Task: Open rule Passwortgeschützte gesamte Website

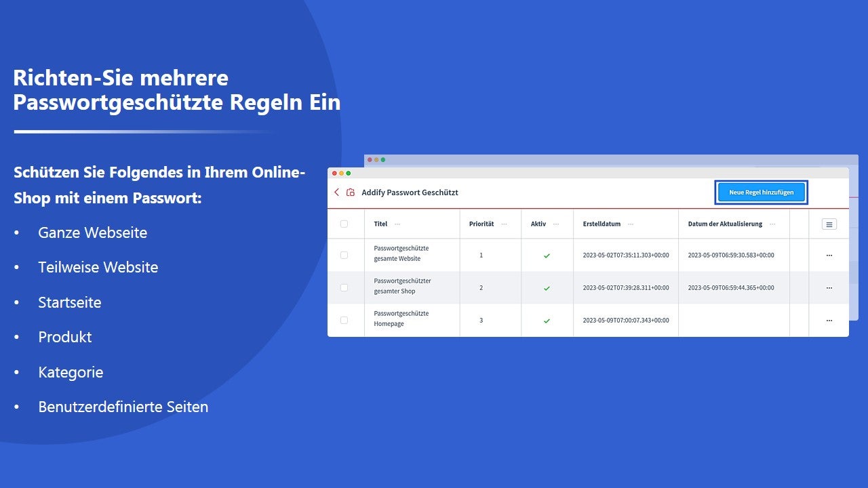Action: 401,253
